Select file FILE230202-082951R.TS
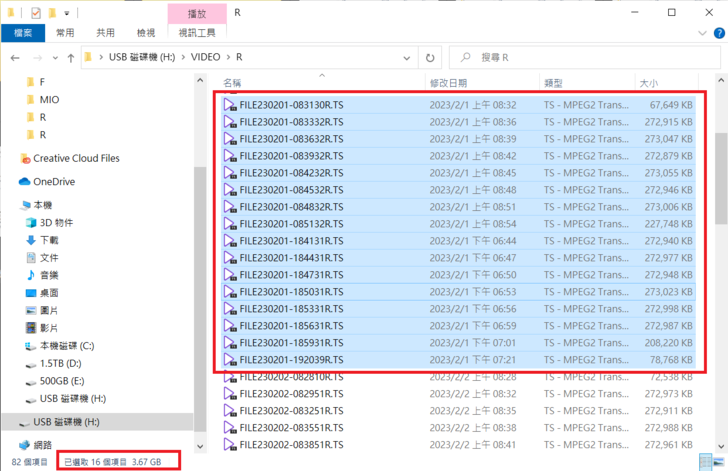 click(x=291, y=394)
